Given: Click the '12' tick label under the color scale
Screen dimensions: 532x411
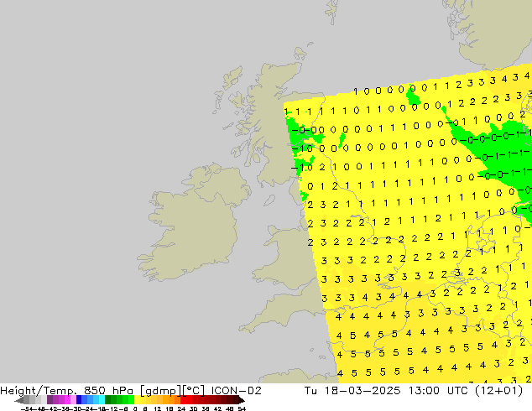Looking at the screenshot, I should [x=158, y=408].
